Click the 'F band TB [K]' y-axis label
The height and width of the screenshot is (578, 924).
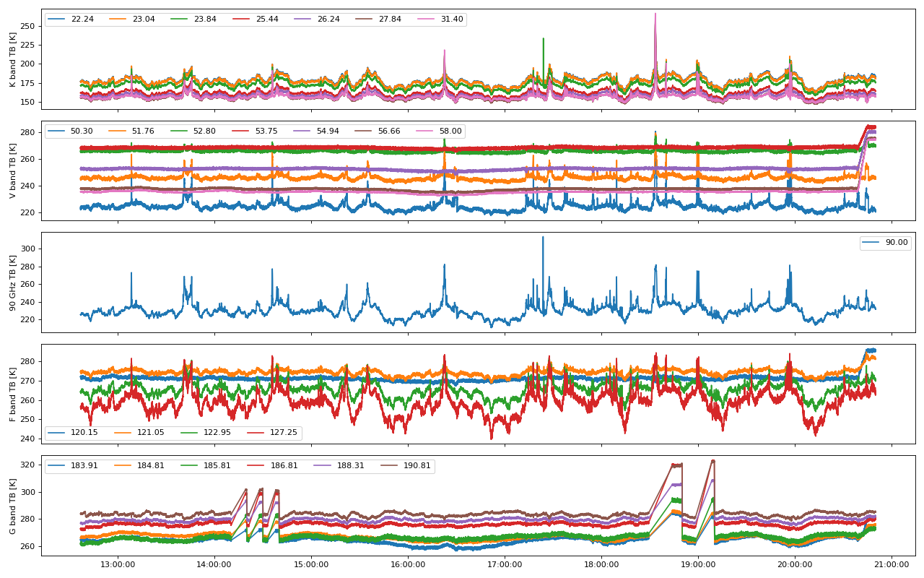click(x=13, y=394)
